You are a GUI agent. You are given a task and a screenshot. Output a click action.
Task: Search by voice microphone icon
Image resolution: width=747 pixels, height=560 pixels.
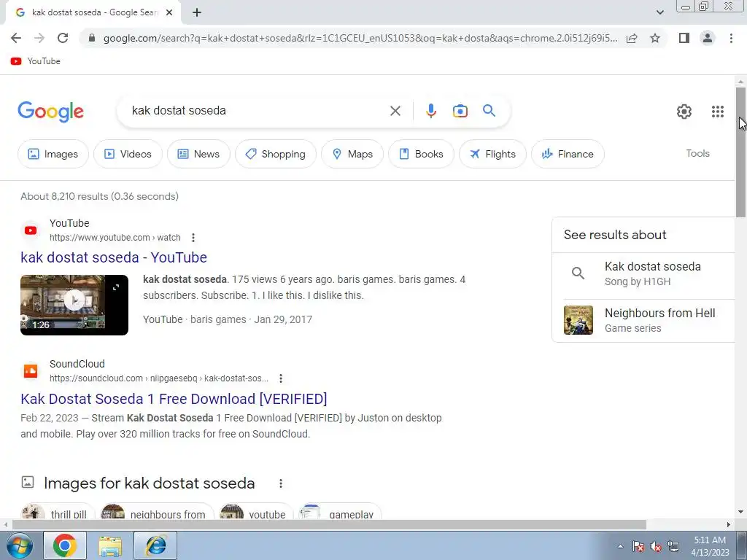(430, 111)
